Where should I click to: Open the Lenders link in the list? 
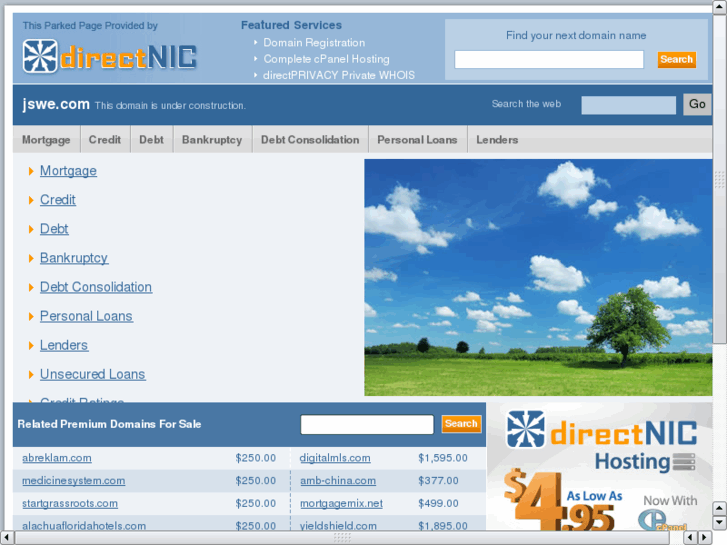click(x=64, y=346)
